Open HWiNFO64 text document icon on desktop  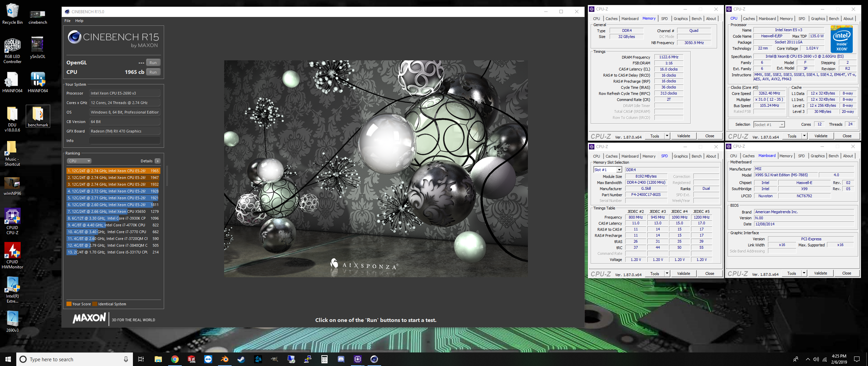12,82
